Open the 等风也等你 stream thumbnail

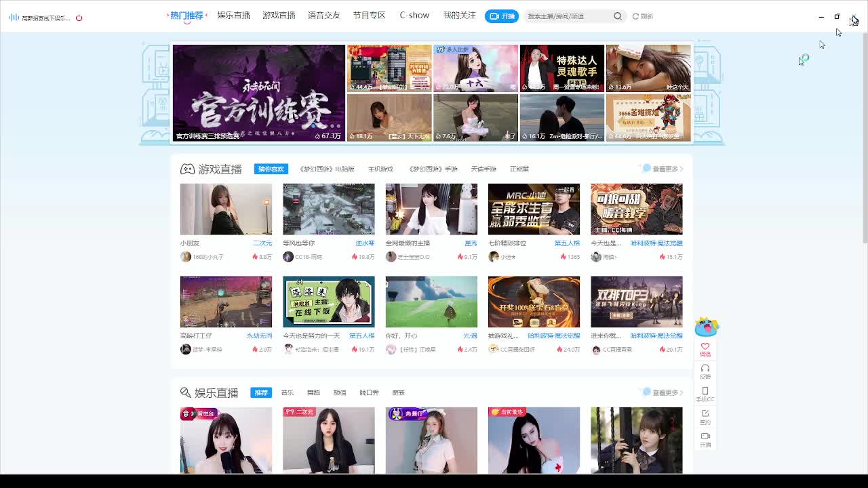tap(328, 209)
